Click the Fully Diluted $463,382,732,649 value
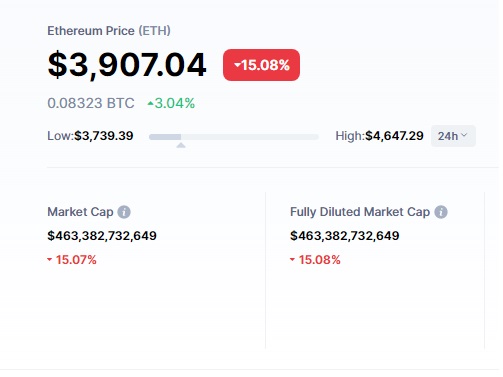Screen dimensions: 503x377 pyautogui.click(x=345, y=236)
